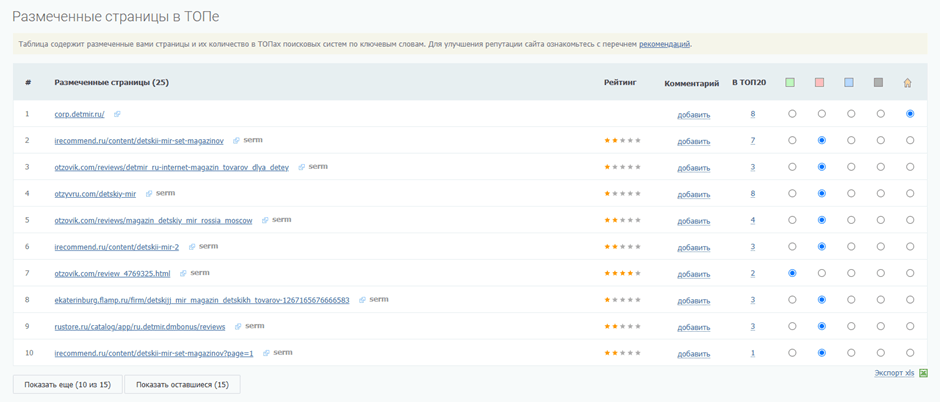Click the Excel export icon
The image size is (940, 402).
(x=924, y=373)
